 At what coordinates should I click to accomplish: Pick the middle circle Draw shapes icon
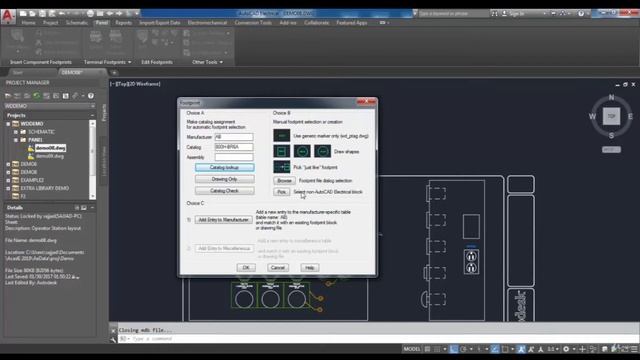click(302, 151)
